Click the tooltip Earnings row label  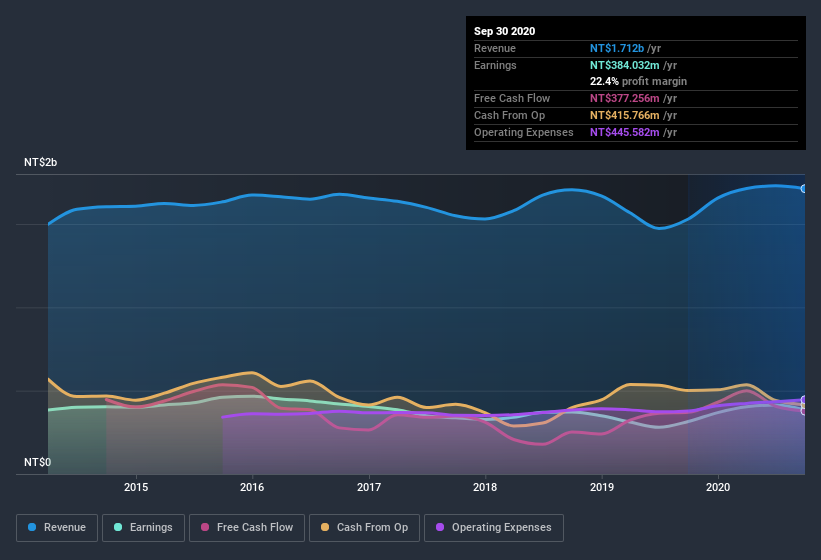pos(495,65)
